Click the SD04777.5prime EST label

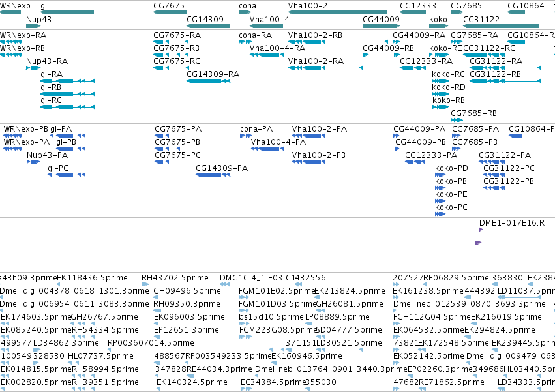point(349,330)
